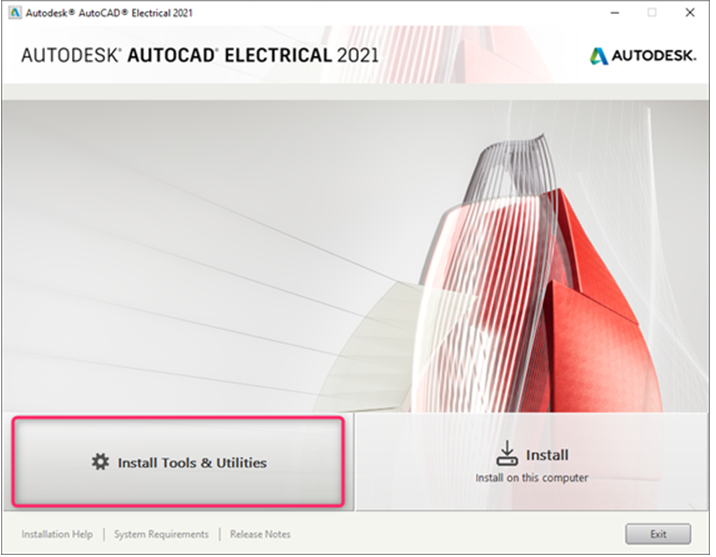Click the gear icon beside Install Tools & Utilities
716x557 pixels.
point(99,463)
